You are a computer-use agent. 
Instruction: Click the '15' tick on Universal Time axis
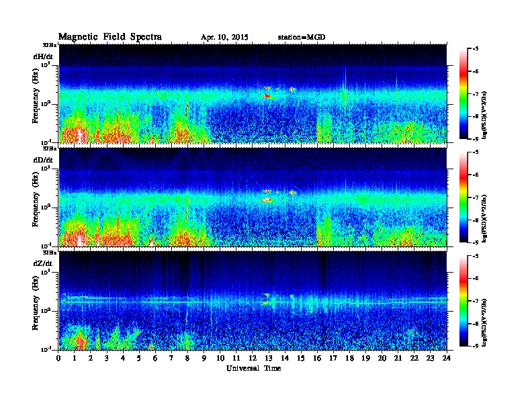point(301,358)
